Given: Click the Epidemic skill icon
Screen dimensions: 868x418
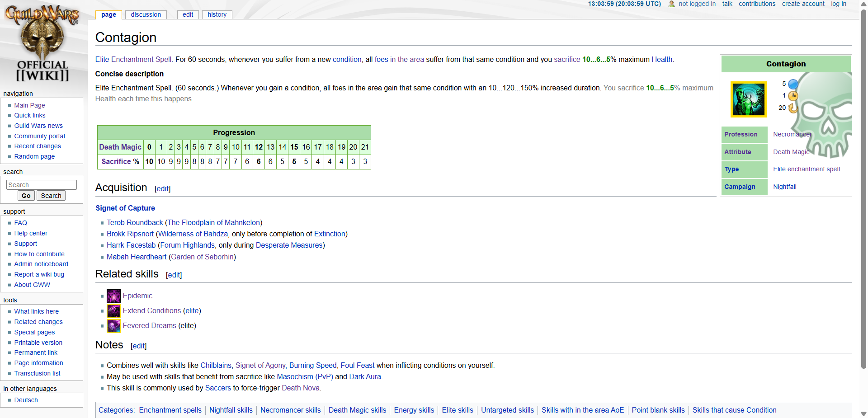Looking at the screenshot, I should 113,296.
